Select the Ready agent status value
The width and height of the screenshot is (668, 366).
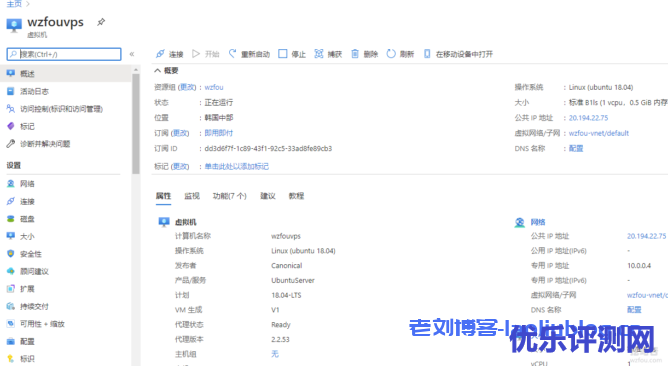pyautogui.click(x=281, y=325)
